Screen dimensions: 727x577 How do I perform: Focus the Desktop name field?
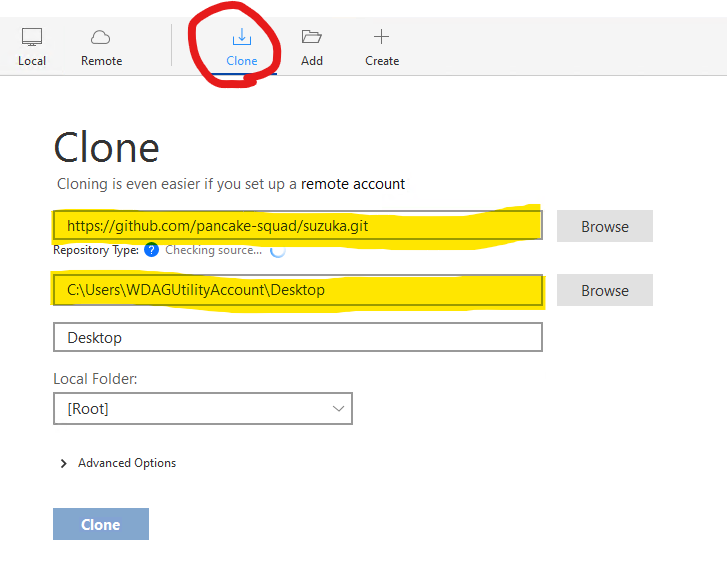298,337
